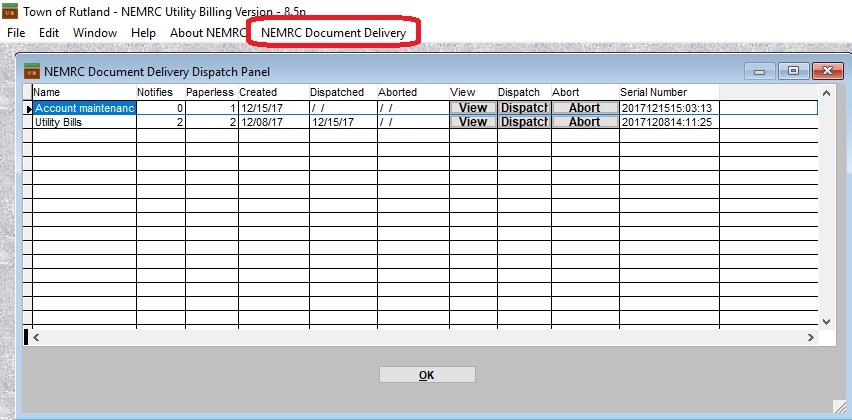Select the Utility Bills name cell
Screen dimensions: 852x420
(x=84, y=122)
